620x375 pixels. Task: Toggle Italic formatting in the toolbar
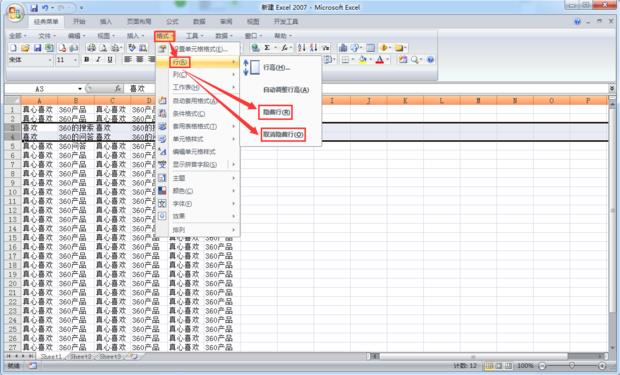pos(98,60)
